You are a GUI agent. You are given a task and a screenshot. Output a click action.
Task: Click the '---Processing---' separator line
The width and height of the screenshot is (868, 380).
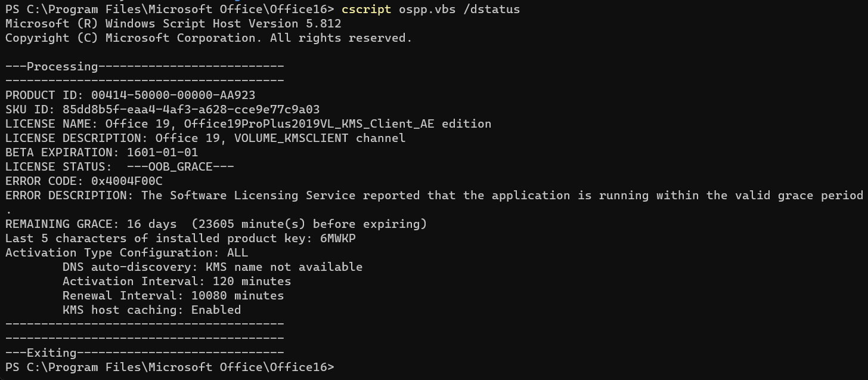(x=144, y=67)
